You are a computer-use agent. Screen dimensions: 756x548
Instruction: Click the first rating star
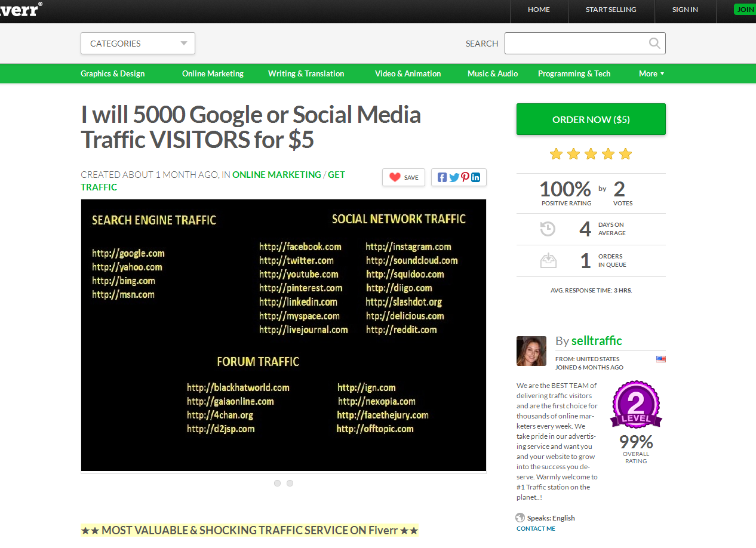click(x=556, y=154)
